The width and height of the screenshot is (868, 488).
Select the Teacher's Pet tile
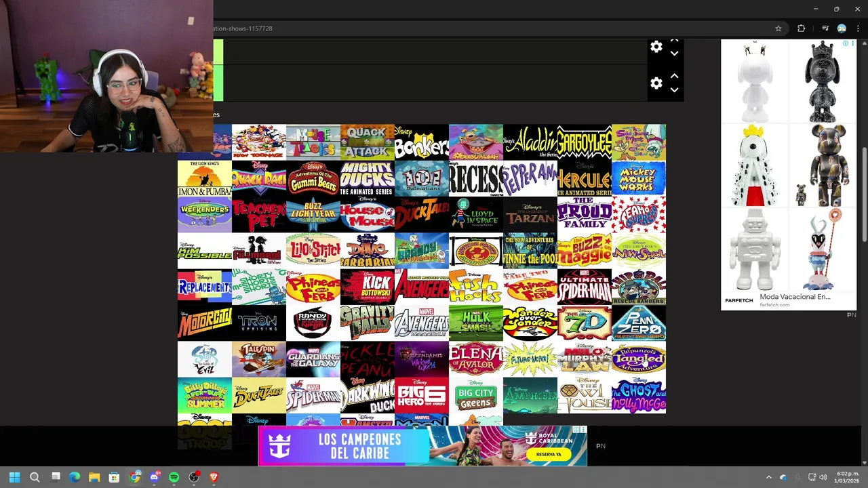click(x=258, y=215)
